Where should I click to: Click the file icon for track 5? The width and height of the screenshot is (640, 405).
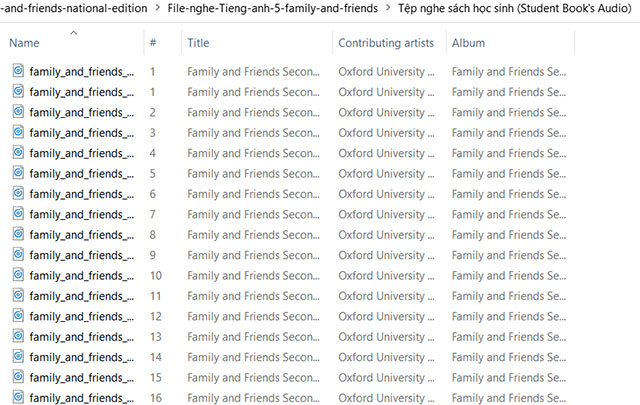point(19,173)
